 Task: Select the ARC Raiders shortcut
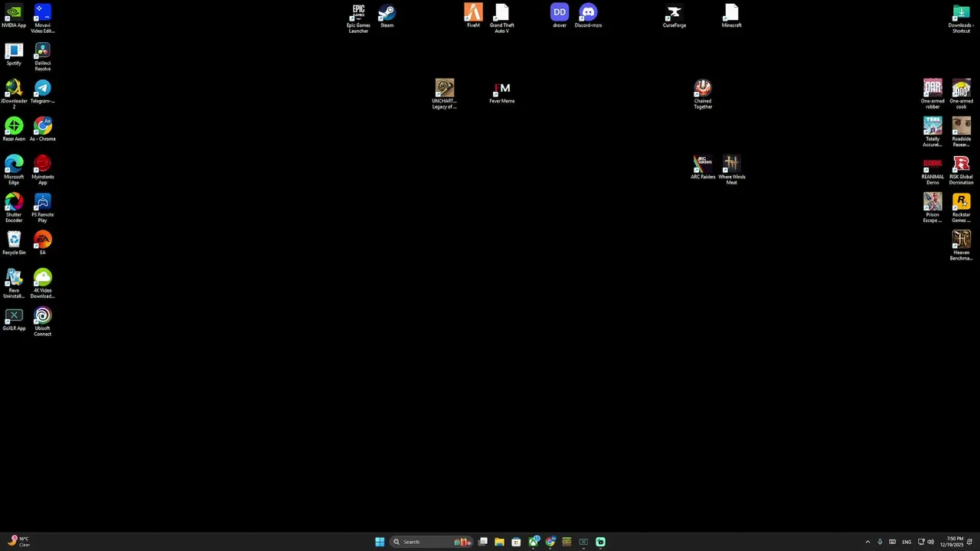pos(703,168)
